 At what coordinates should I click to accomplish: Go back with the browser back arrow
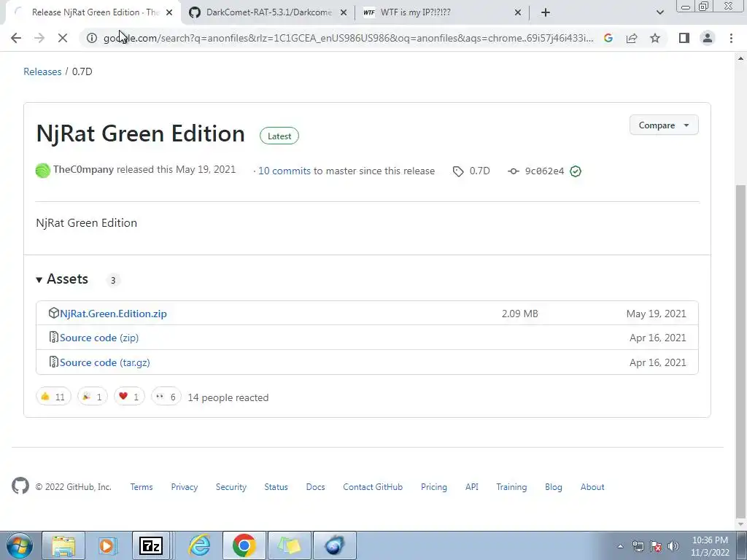(16, 38)
